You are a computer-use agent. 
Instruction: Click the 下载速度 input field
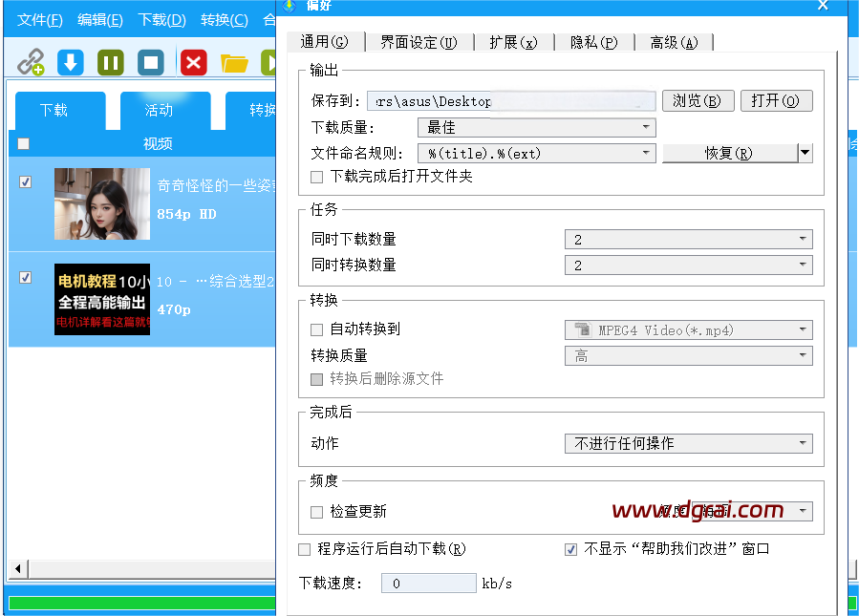coord(428,584)
